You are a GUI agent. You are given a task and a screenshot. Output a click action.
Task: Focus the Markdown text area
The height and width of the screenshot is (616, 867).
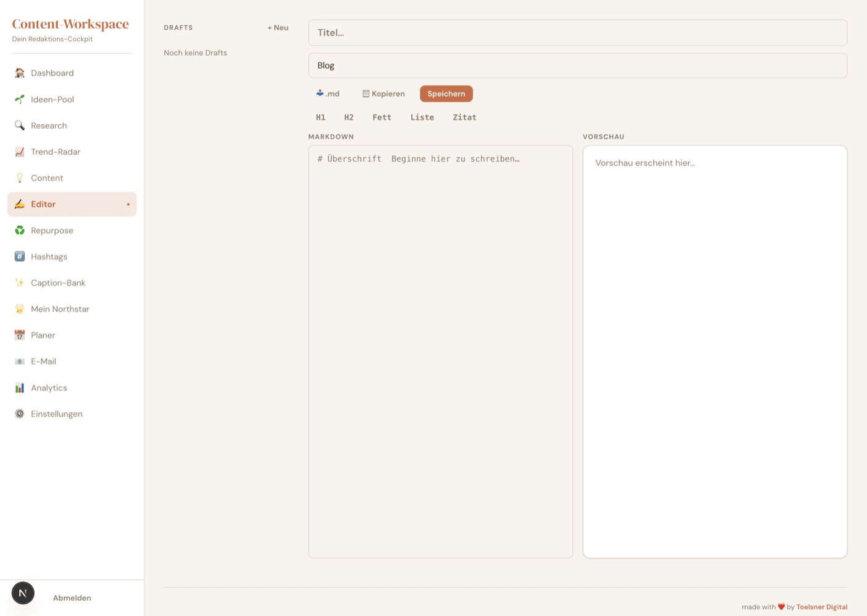(441, 352)
